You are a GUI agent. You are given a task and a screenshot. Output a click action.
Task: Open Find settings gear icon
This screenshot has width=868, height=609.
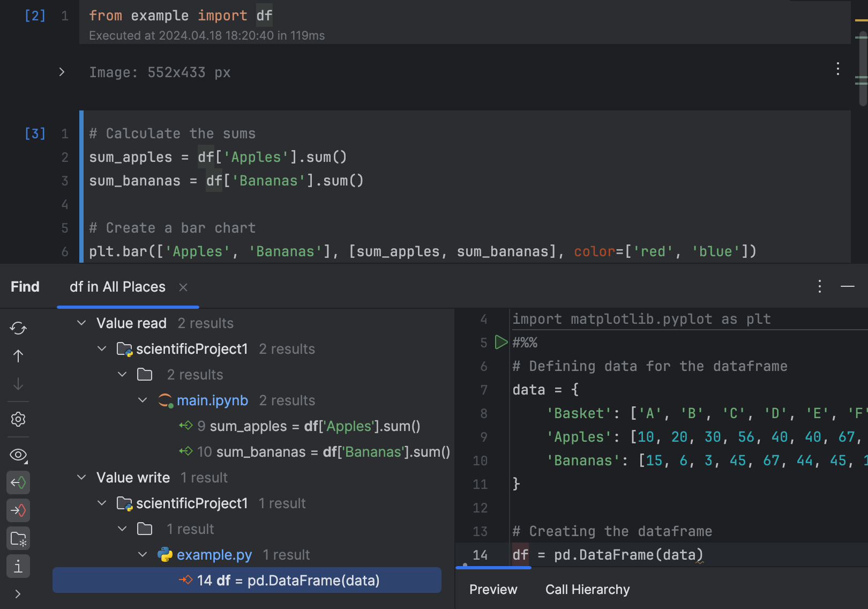(18, 419)
